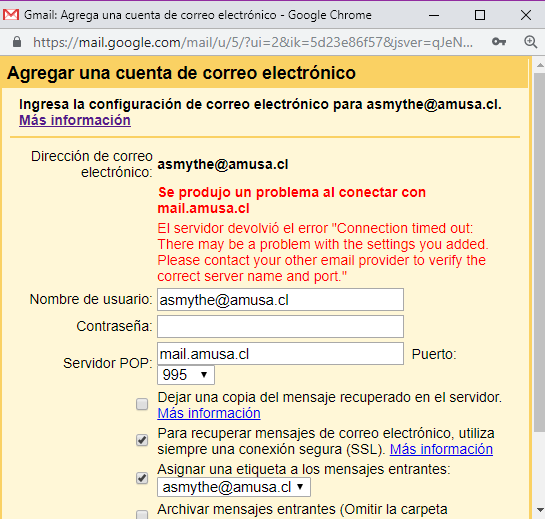Minimize the Chrome popup window

434,15
